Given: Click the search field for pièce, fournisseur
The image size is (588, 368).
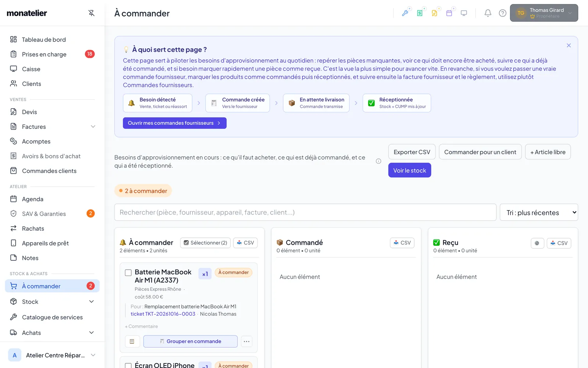Looking at the screenshot, I should tap(305, 212).
